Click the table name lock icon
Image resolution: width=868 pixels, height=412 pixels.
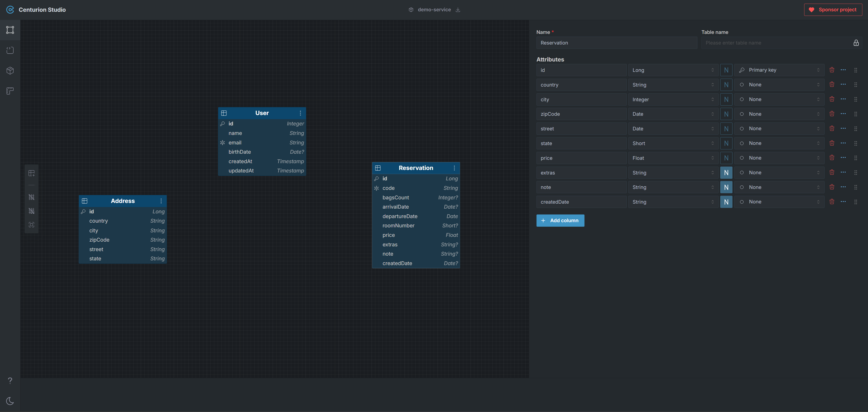pyautogui.click(x=856, y=43)
